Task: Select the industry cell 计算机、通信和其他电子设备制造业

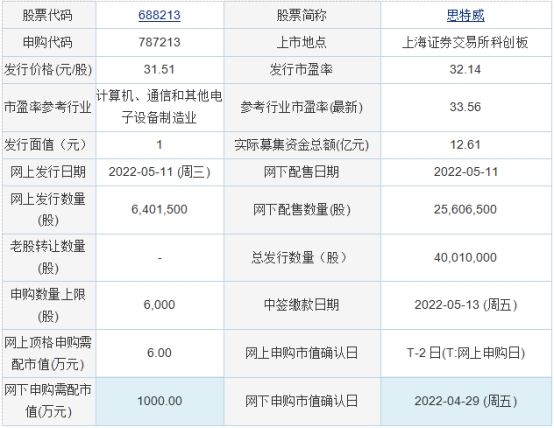Action: point(160,107)
